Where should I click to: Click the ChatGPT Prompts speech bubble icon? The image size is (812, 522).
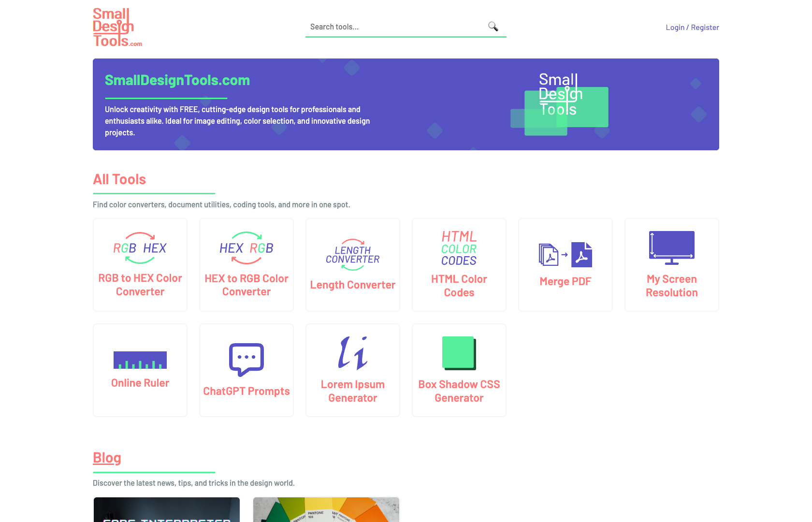coord(246,359)
